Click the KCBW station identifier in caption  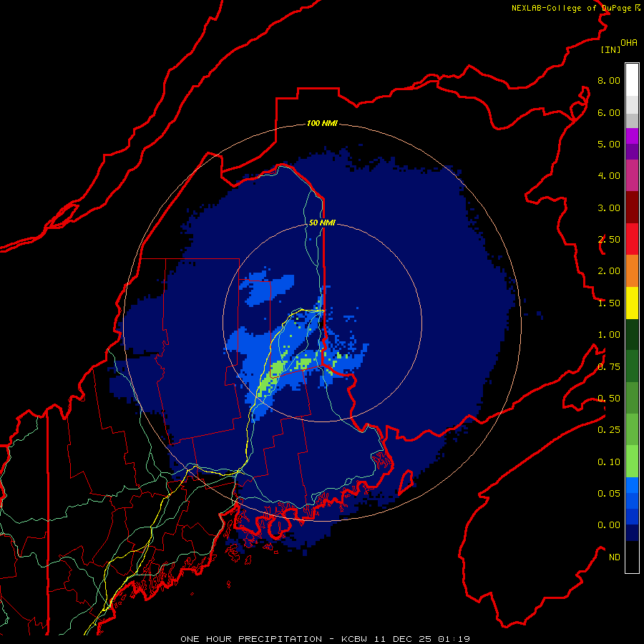[355, 639]
